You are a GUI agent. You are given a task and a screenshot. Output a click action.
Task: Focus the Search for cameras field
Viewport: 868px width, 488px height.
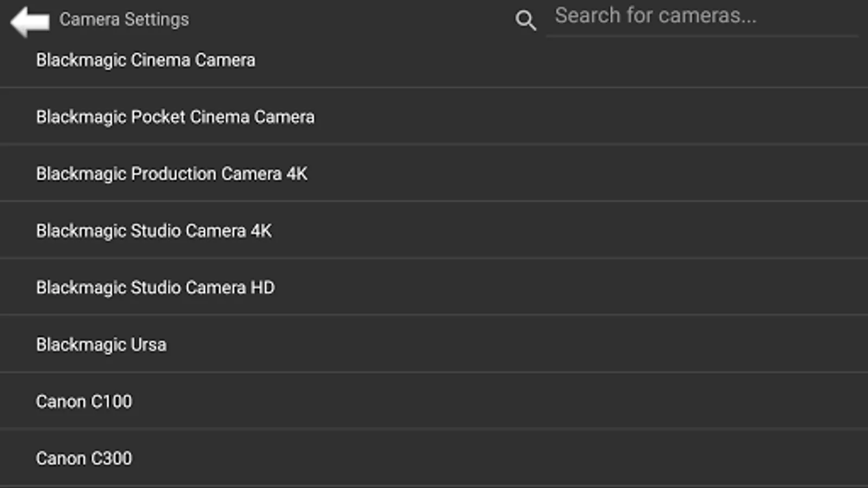pos(702,16)
